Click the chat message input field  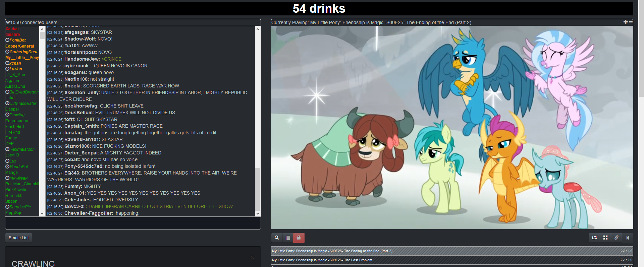click(x=133, y=223)
